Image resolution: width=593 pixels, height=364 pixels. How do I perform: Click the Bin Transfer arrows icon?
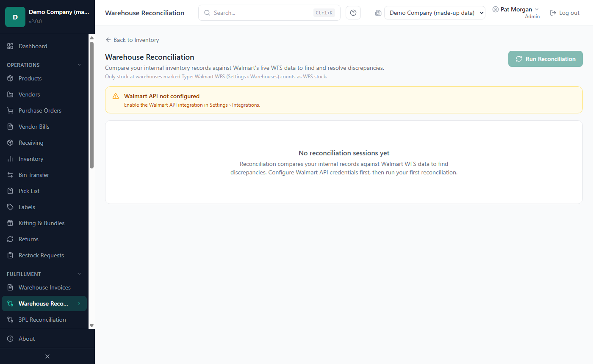click(10, 175)
